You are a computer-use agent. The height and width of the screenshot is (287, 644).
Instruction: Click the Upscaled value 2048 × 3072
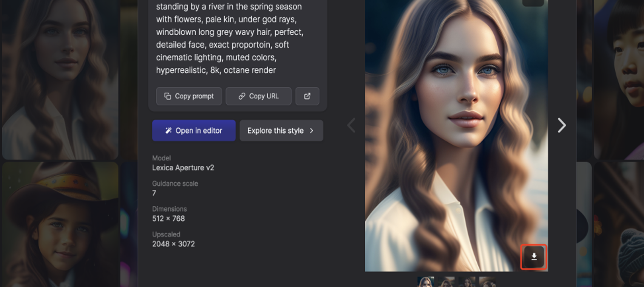pos(173,244)
